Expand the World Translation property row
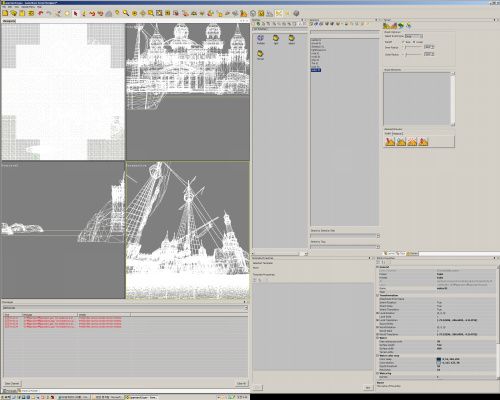This screenshot has width=500, height=400. (378, 334)
